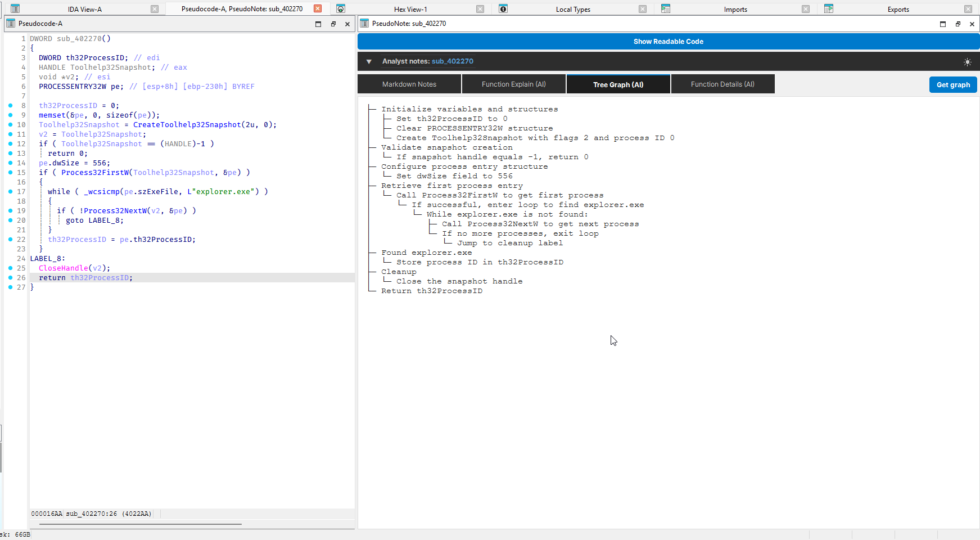980x540 pixels.
Task: Toggle breakpoint dot on line 8
Action: coord(10,105)
